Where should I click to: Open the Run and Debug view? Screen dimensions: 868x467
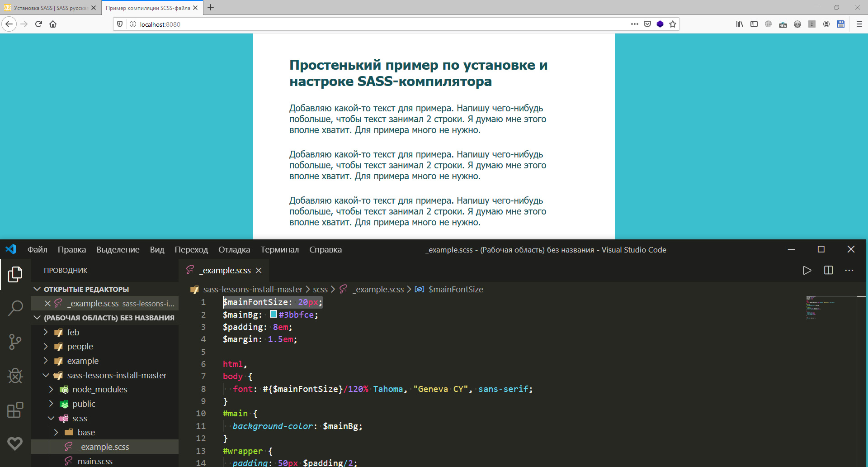pyautogui.click(x=15, y=376)
